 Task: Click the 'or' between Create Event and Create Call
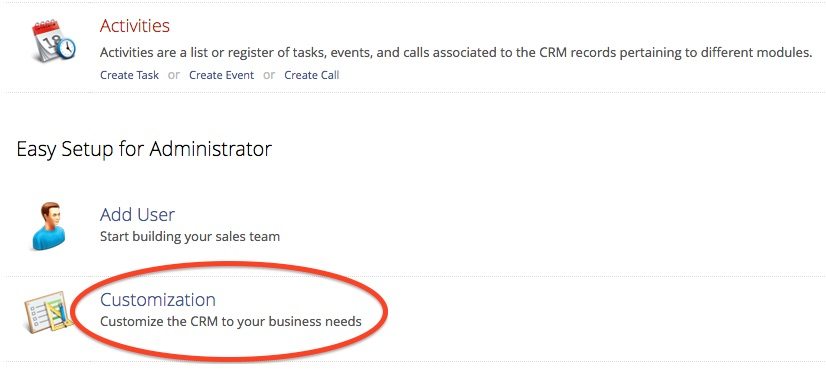tap(269, 75)
